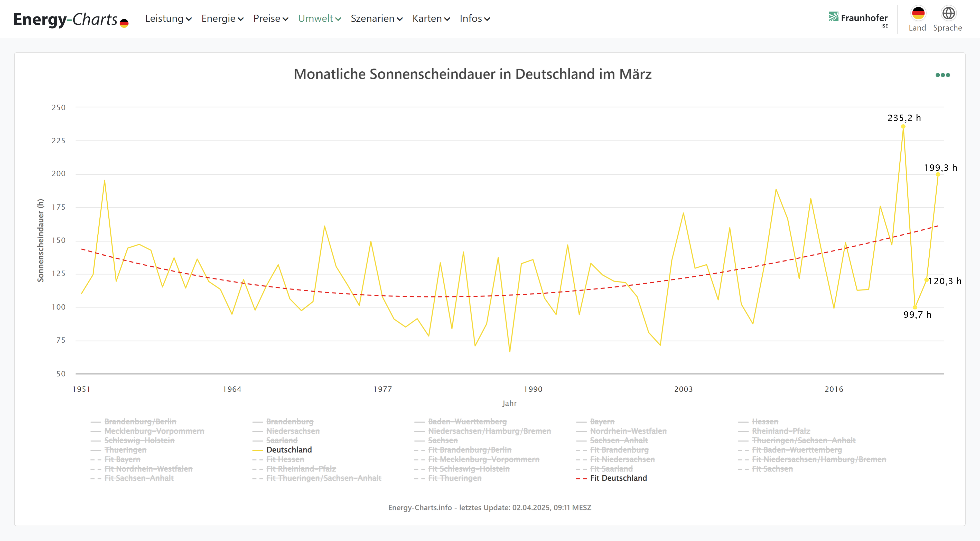Show the Fit Bayern legend series

116,459
